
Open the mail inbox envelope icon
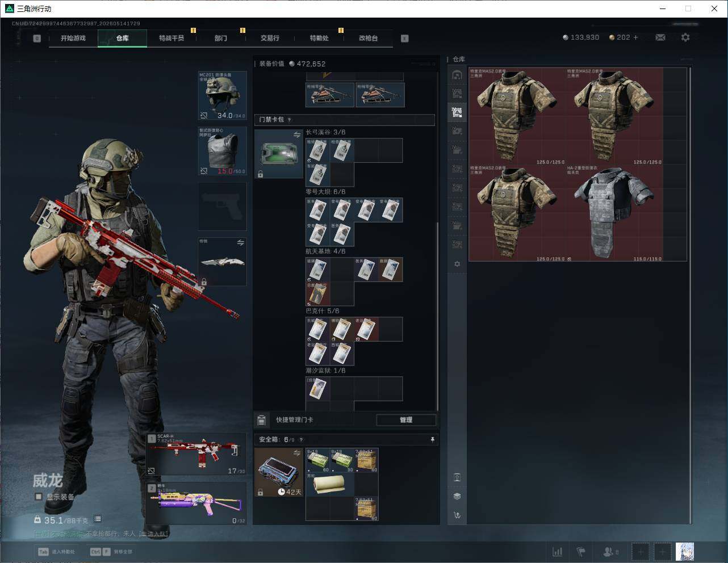pyautogui.click(x=660, y=37)
